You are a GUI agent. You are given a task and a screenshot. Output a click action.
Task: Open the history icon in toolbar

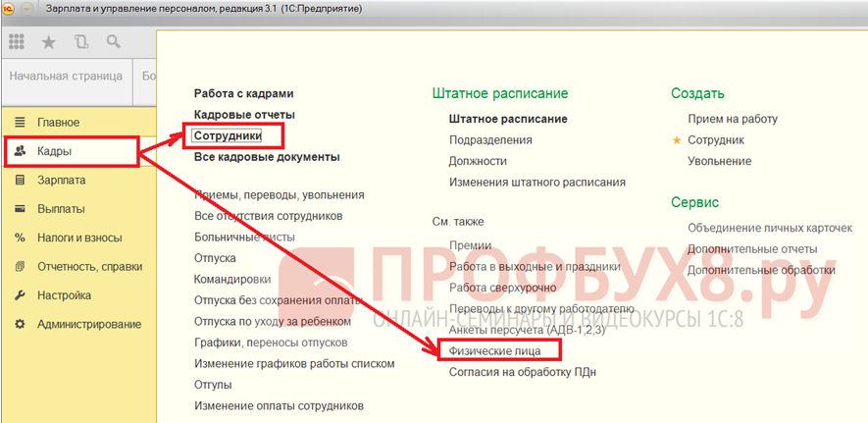[81, 42]
